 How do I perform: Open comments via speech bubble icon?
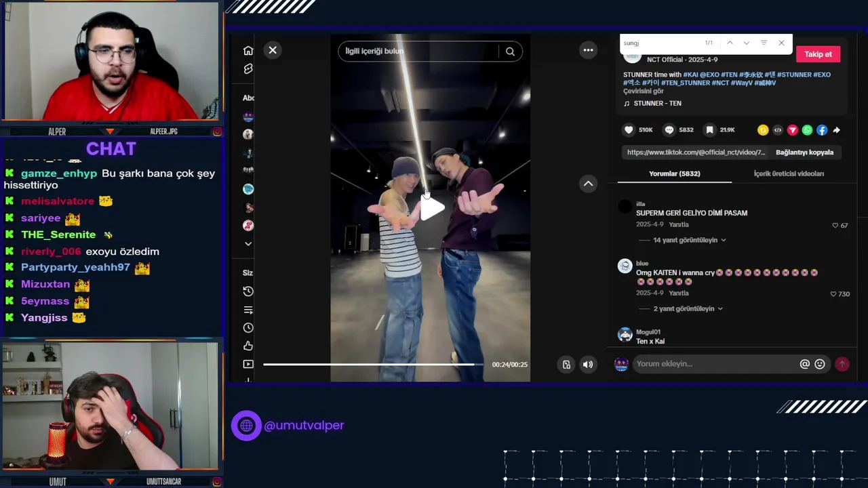pyautogui.click(x=669, y=130)
